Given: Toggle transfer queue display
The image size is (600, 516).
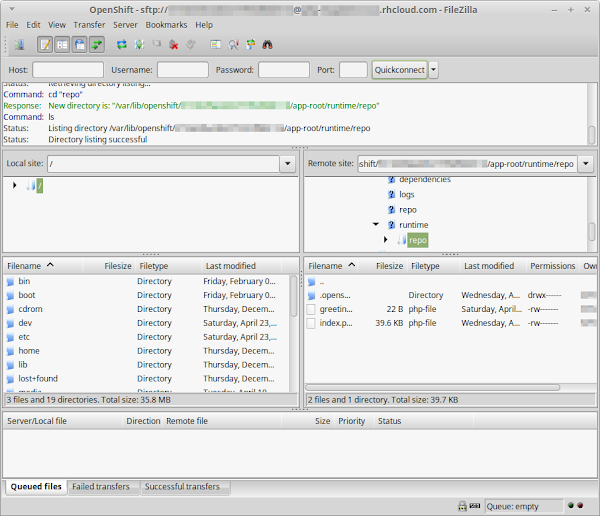Looking at the screenshot, I should [x=97, y=45].
